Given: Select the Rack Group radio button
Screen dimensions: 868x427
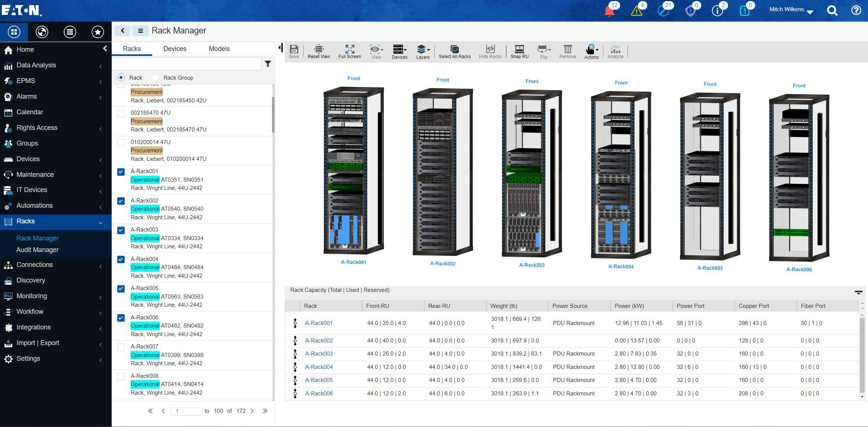Looking at the screenshot, I should pyautogui.click(x=155, y=77).
